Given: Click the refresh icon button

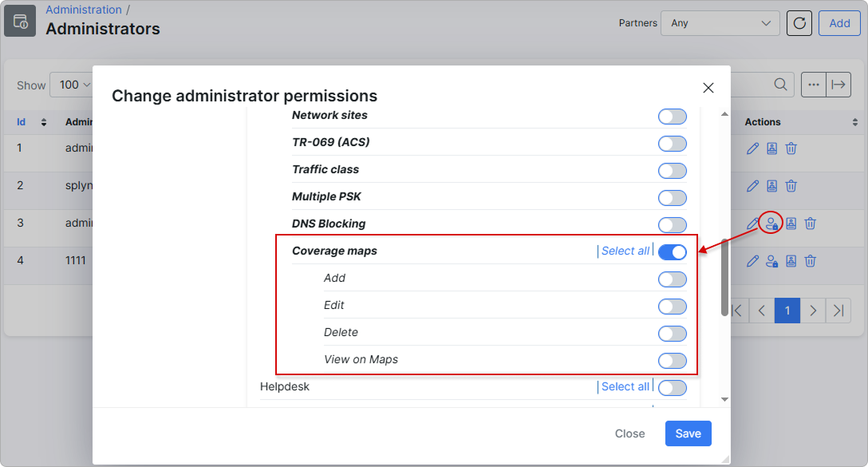Looking at the screenshot, I should coord(799,23).
